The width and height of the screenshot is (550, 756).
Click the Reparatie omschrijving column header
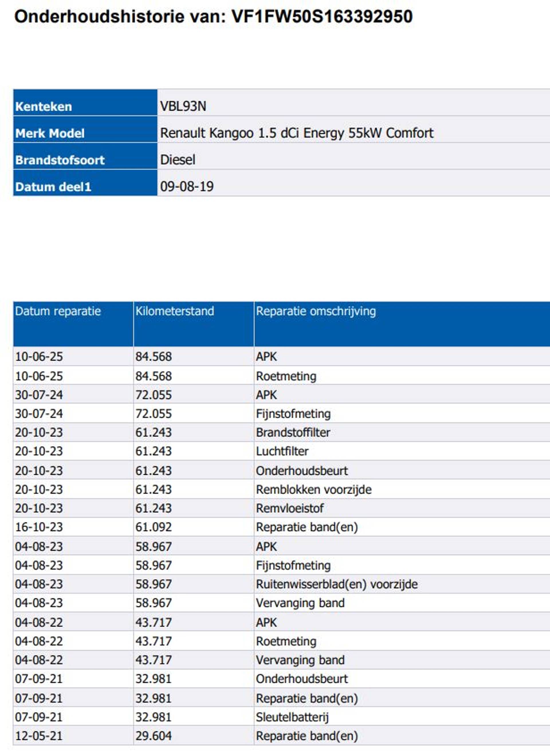[x=315, y=311]
